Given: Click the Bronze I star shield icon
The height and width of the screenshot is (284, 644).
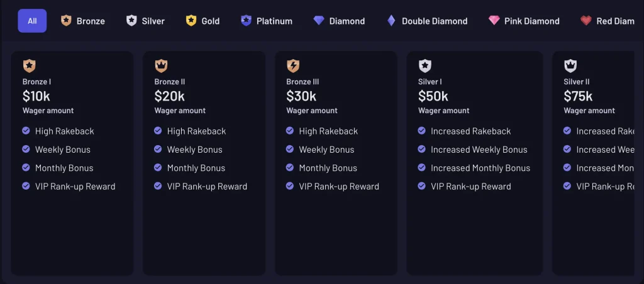Looking at the screenshot, I should (29, 66).
